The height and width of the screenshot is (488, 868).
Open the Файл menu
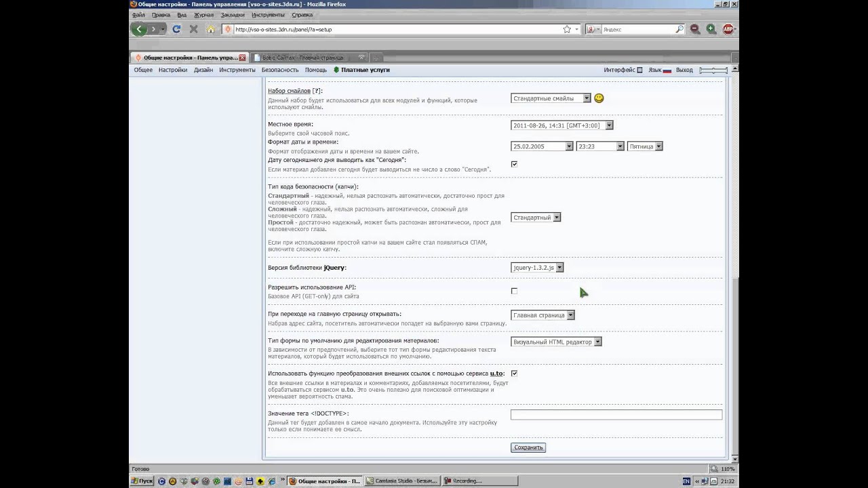coord(138,15)
